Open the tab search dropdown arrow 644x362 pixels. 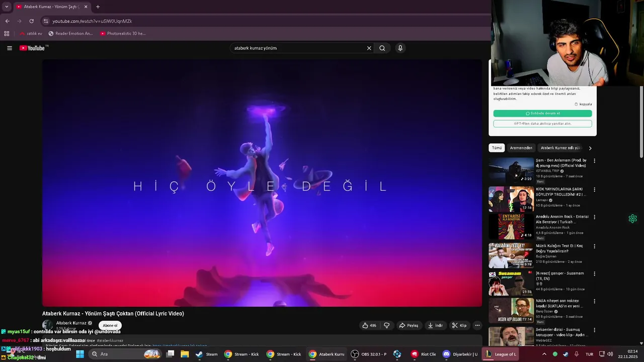pos(7,7)
